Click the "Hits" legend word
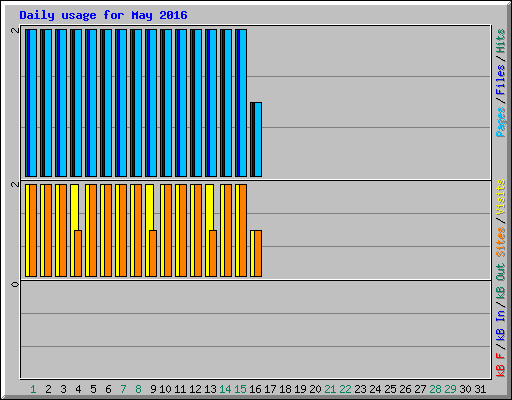Viewport: 512px width, 400px height. coord(500,41)
